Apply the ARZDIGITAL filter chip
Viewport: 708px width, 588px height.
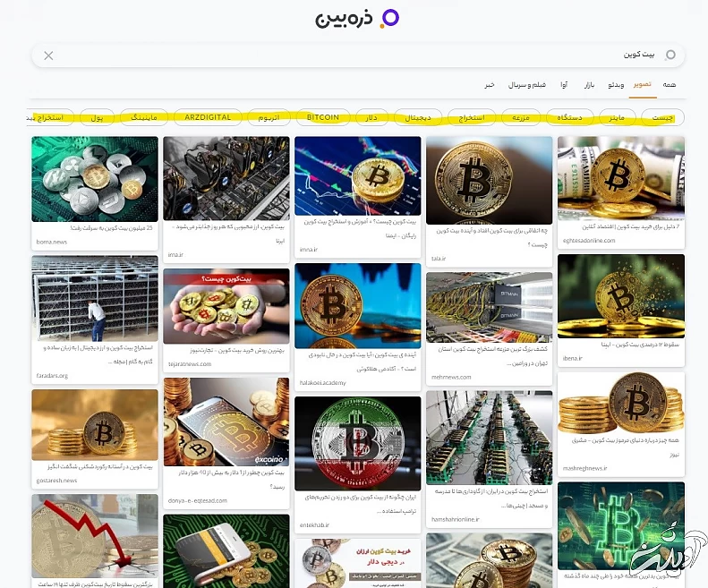[208, 117]
